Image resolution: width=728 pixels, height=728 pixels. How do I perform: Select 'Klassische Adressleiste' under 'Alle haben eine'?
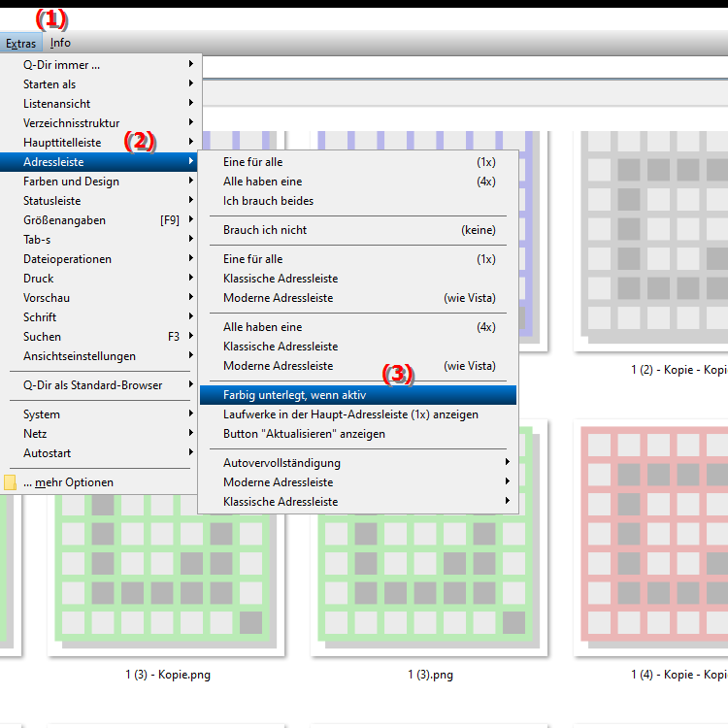point(358,347)
